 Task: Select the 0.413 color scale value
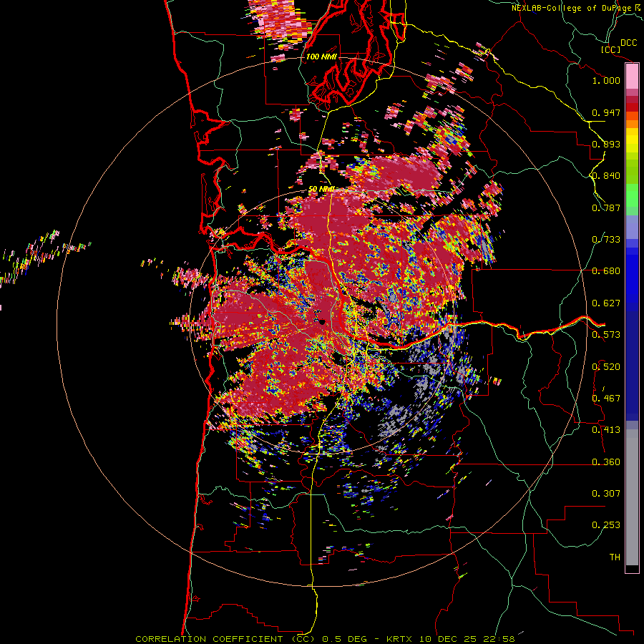(606, 430)
